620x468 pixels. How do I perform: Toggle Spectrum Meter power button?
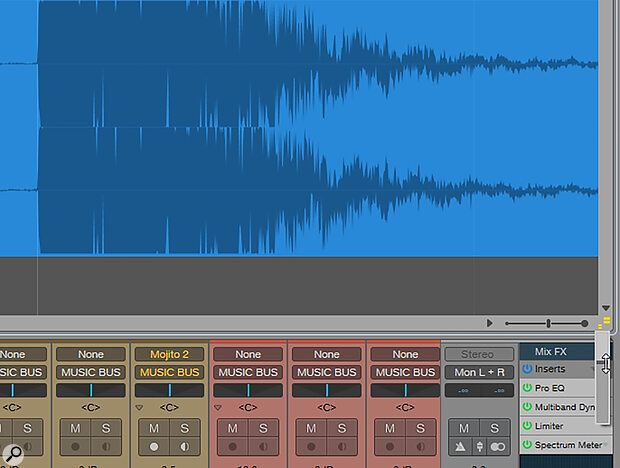(x=527, y=445)
